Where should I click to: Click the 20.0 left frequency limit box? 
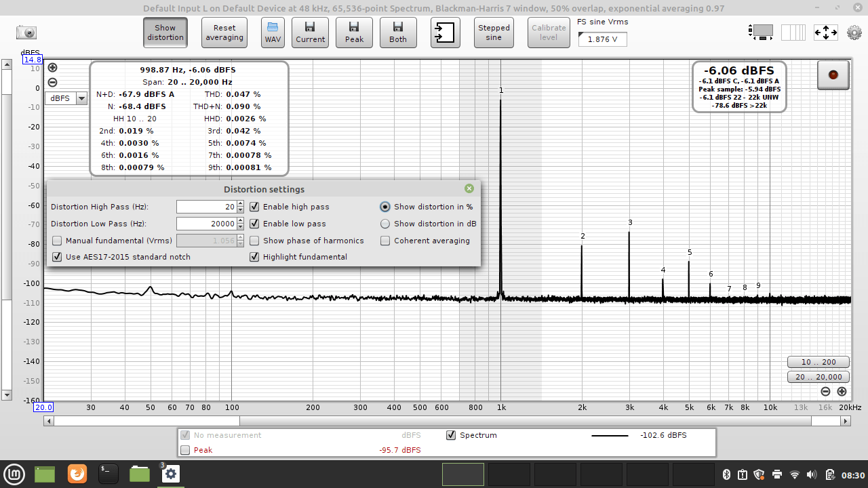(43, 407)
